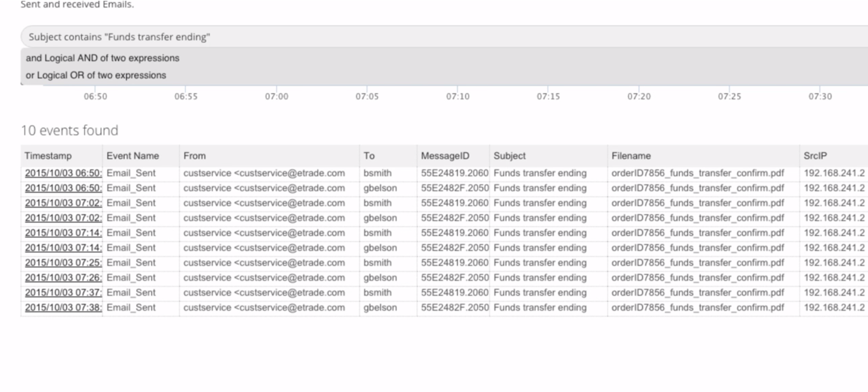Click Email_Sent in the 07:37 row

pyautogui.click(x=131, y=292)
